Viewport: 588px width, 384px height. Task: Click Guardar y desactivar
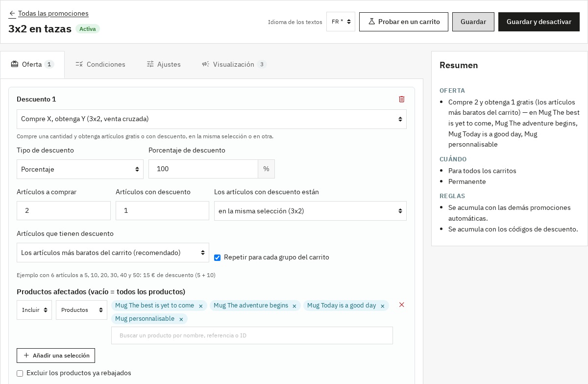539,22
